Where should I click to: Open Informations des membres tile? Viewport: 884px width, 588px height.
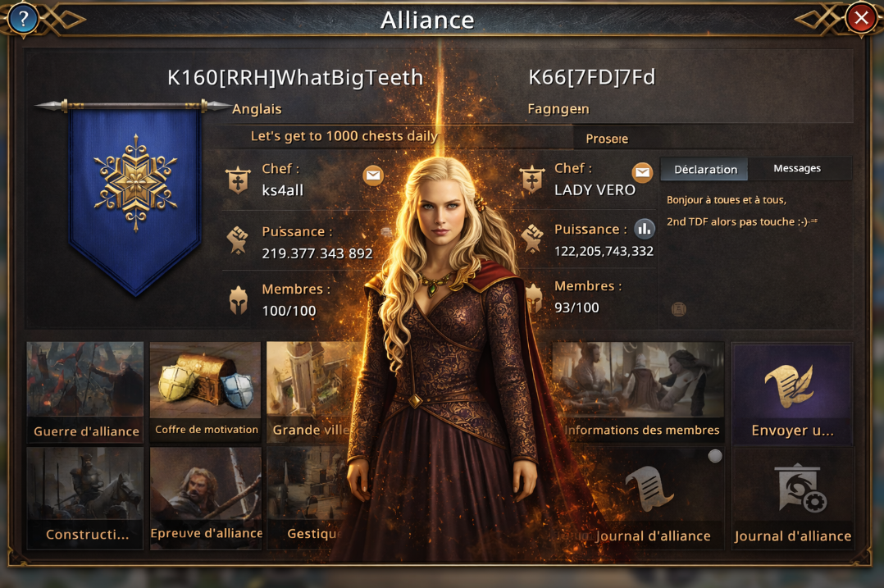(638, 392)
